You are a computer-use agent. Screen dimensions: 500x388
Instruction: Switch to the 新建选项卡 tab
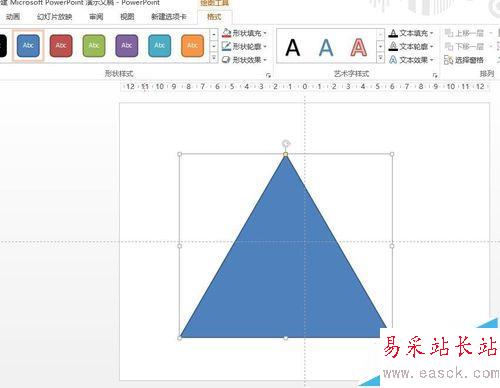tap(169, 17)
